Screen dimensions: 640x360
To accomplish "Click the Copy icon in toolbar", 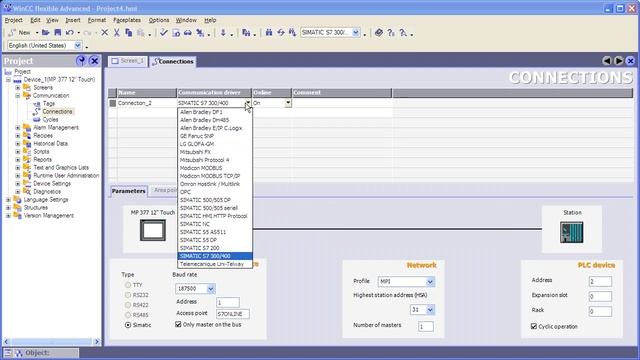I will tap(129, 33).
